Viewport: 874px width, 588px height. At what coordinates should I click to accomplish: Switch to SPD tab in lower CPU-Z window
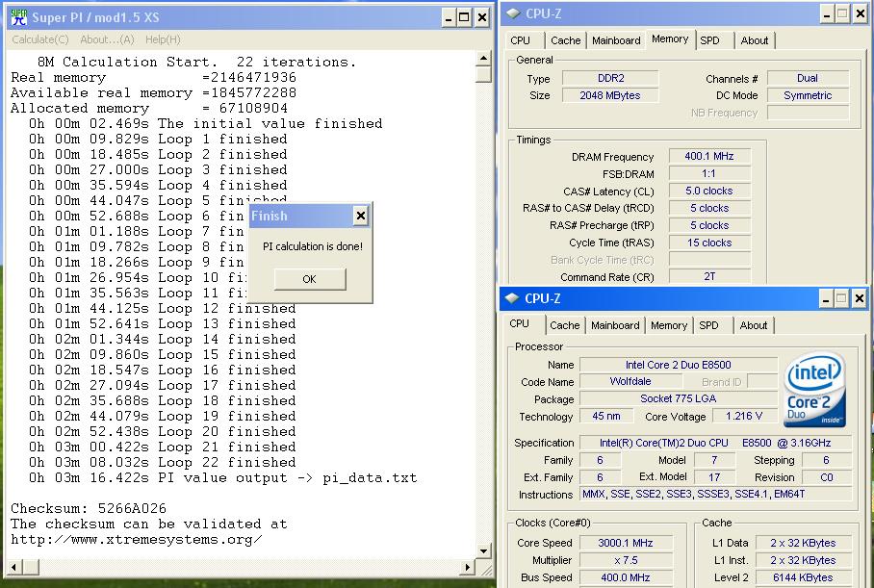[708, 325]
